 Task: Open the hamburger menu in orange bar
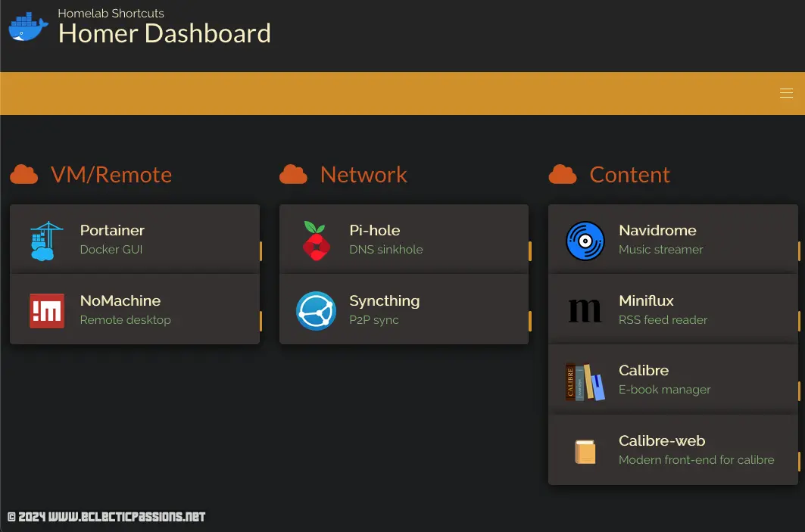[x=786, y=93]
